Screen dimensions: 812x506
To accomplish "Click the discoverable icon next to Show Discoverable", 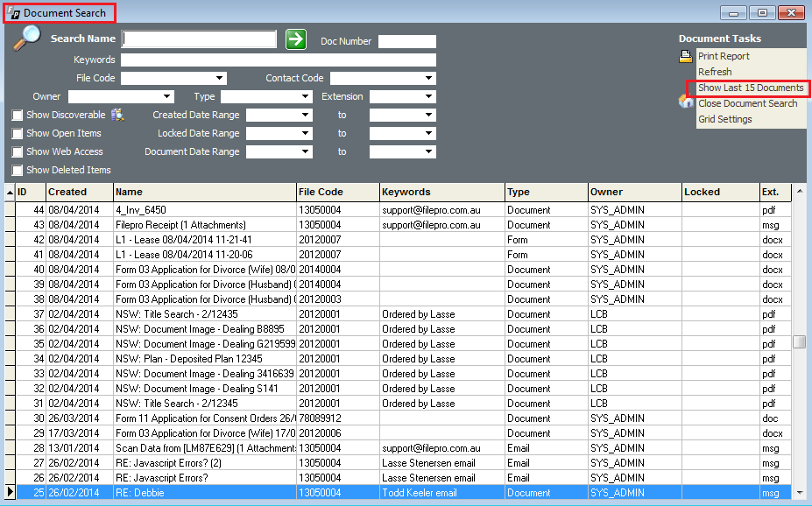I will (117, 115).
